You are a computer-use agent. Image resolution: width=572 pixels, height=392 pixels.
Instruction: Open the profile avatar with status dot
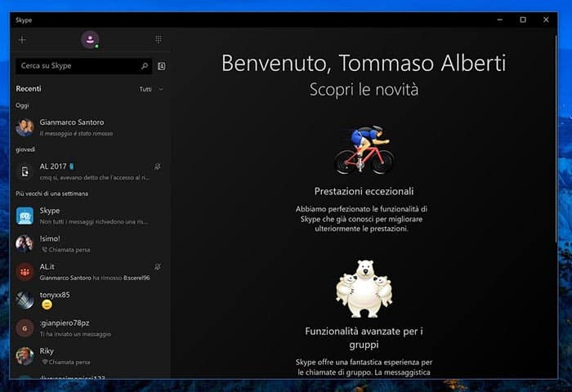click(90, 40)
